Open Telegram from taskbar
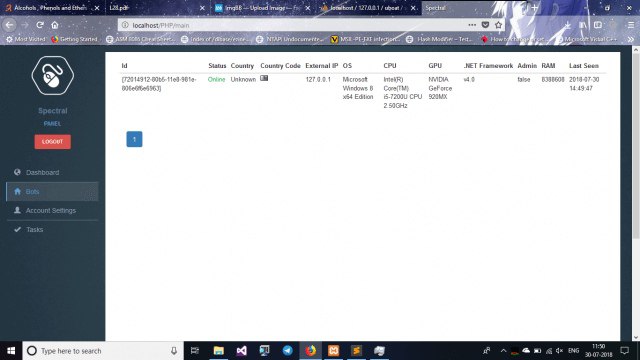Viewport: 640px width, 360px height. pyautogui.click(x=287, y=351)
